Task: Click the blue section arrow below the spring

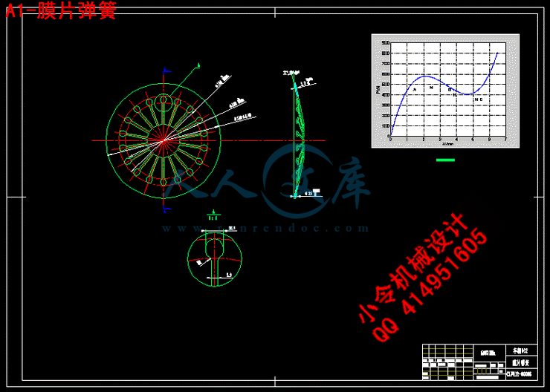Action: pos(163,206)
